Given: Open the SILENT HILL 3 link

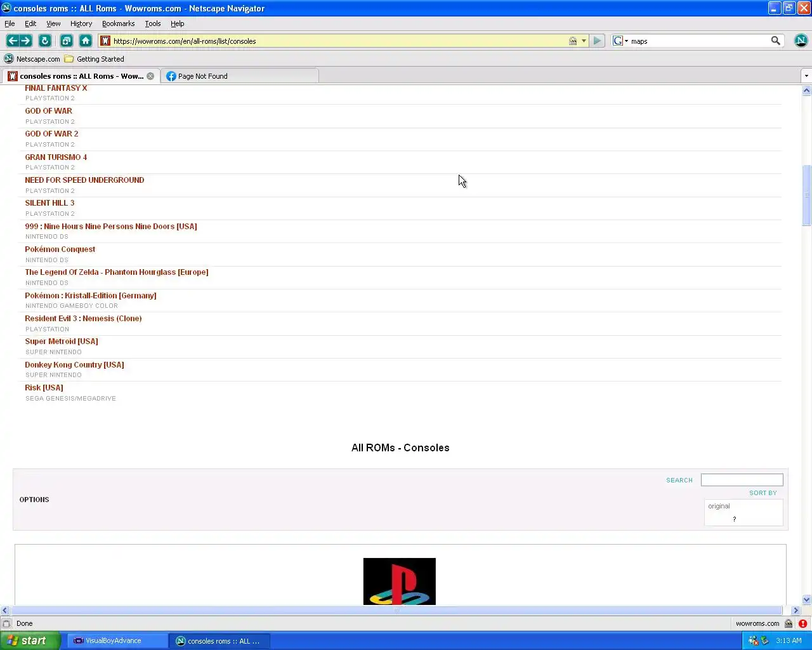Looking at the screenshot, I should click(49, 203).
